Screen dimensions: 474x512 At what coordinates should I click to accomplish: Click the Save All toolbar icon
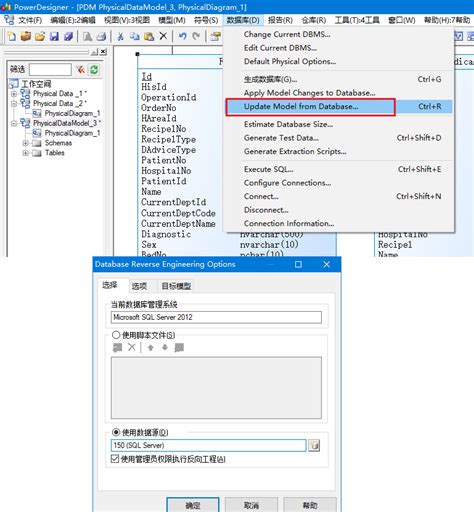tap(68, 36)
